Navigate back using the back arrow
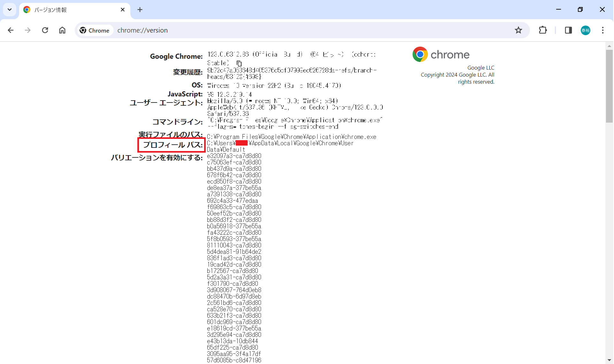This screenshot has width=614, height=364. point(11,30)
